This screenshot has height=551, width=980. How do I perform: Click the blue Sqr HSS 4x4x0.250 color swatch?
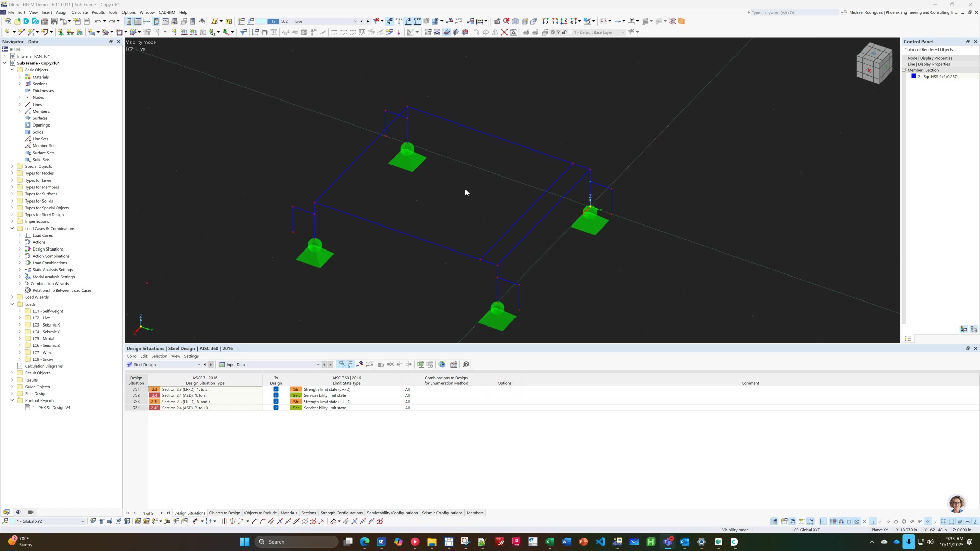coord(914,77)
